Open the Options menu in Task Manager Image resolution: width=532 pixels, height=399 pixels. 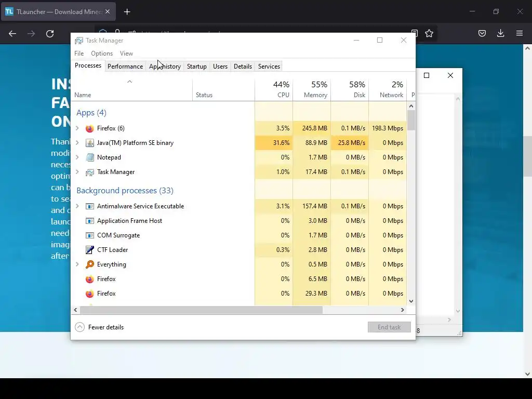tap(102, 54)
